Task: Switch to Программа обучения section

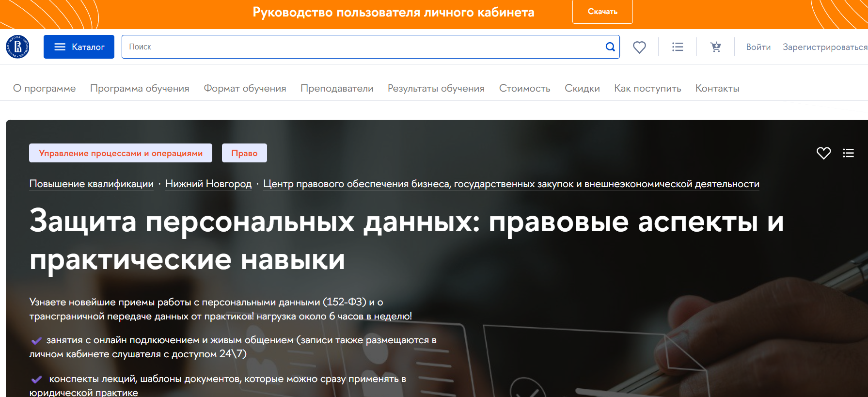Action: 140,88
